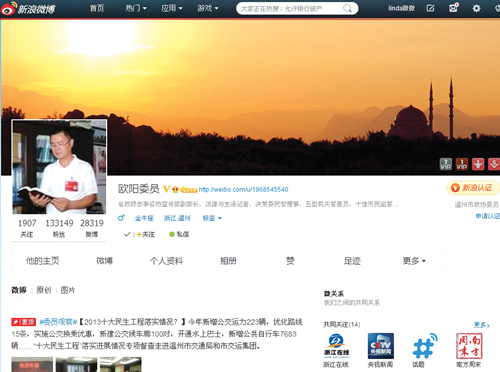The image size is (500, 372).
Task: Open the 赞 likes tab
Action: (x=290, y=261)
